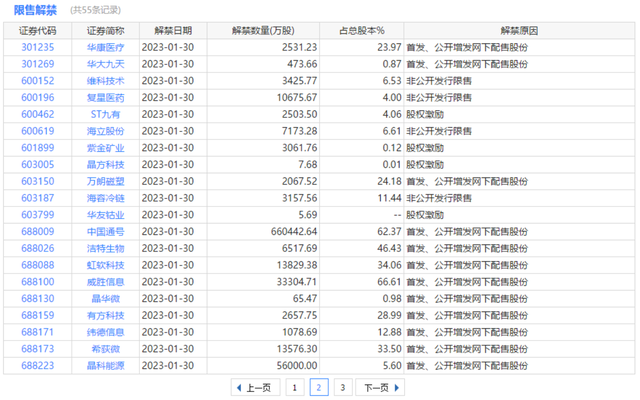640x400 pixels.
Task: Click stock code 688171
Action: tap(38, 332)
